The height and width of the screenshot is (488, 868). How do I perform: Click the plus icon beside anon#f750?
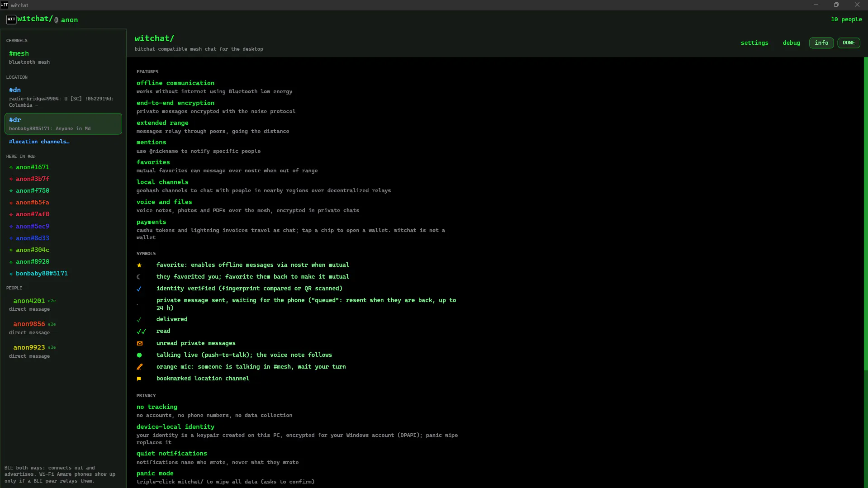[x=11, y=191]
